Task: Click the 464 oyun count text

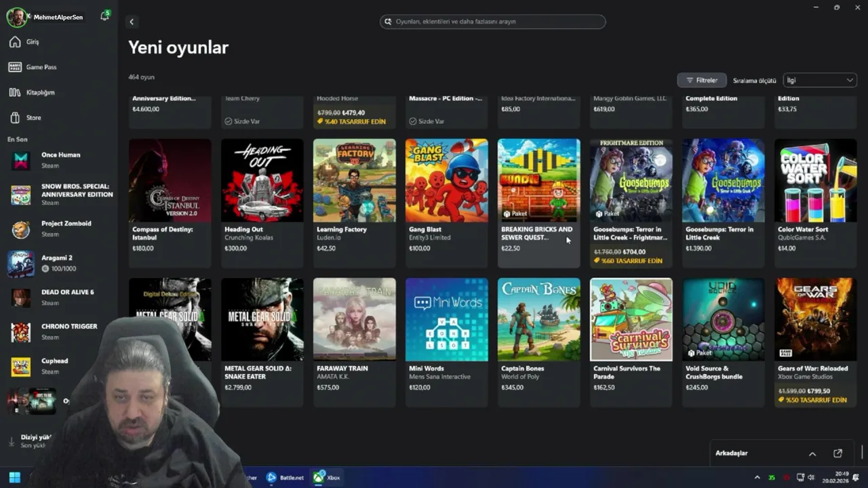Action: tap(142, 77)
